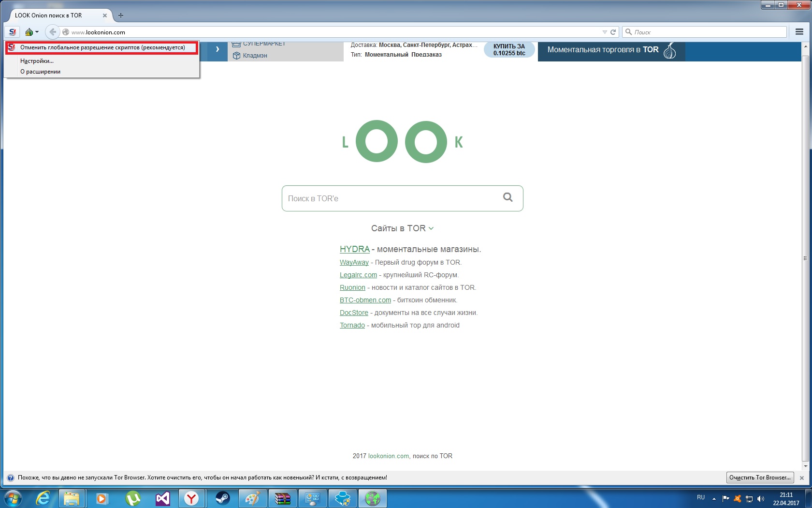The image size is (812, 508).
Task: Open Visual Studio from the taskbar
Action: 162,498
